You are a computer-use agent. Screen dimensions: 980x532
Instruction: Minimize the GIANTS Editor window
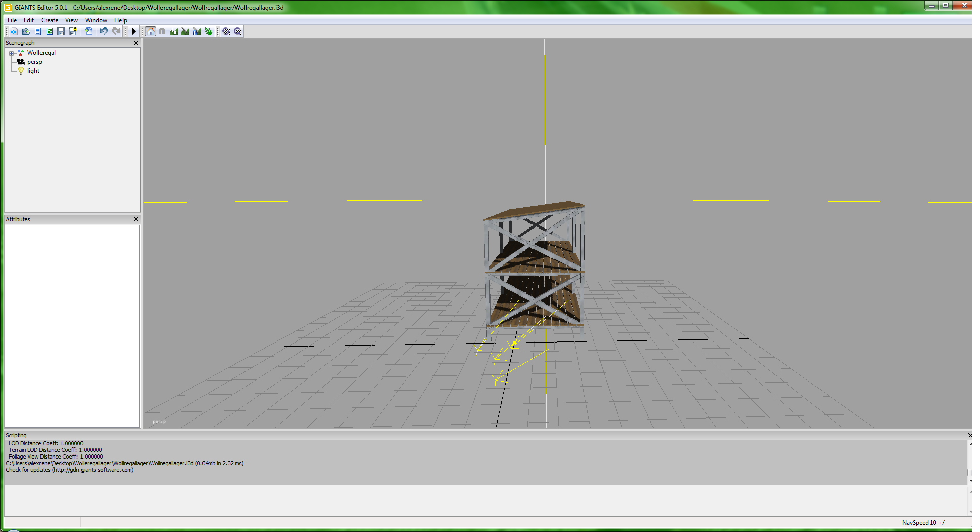(932, 5)
